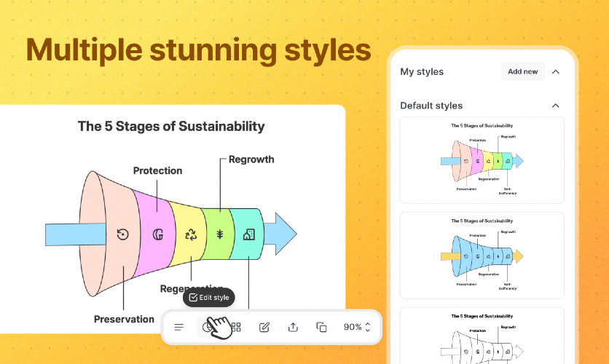The image size is (609, 364).
Task: Select the outline-only funnel style thumbnail
Action: [482, 336]
